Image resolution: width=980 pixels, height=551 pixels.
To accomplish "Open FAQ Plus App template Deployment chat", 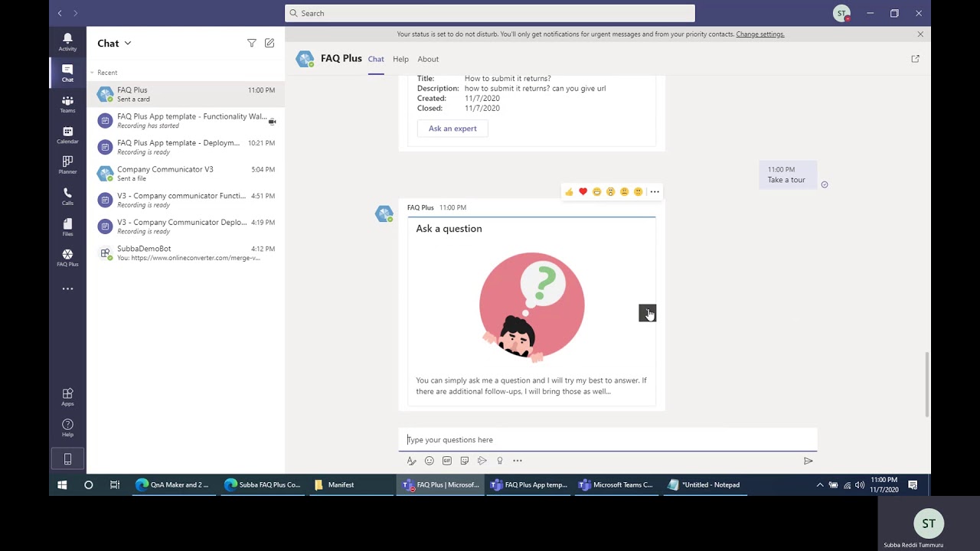I will [186, 147].
